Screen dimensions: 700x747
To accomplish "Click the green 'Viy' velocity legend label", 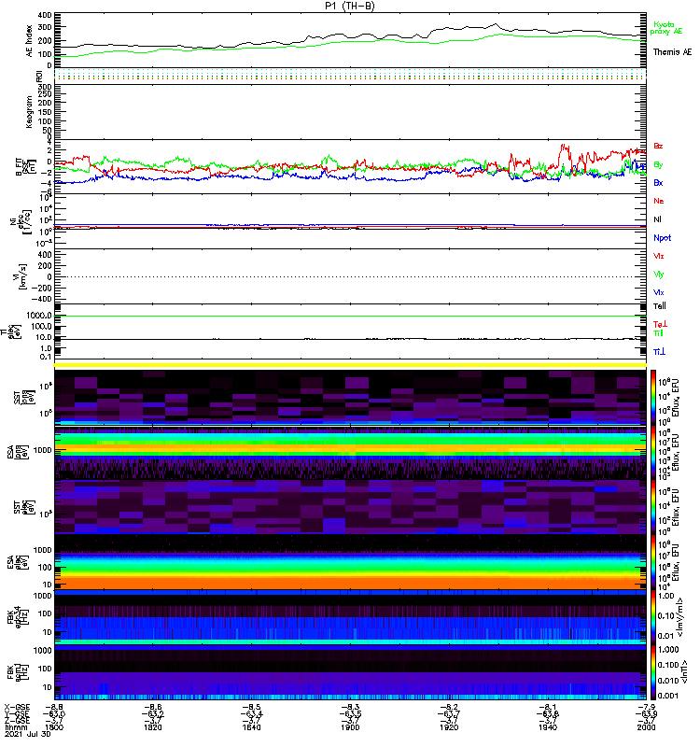I will point(659,275).
